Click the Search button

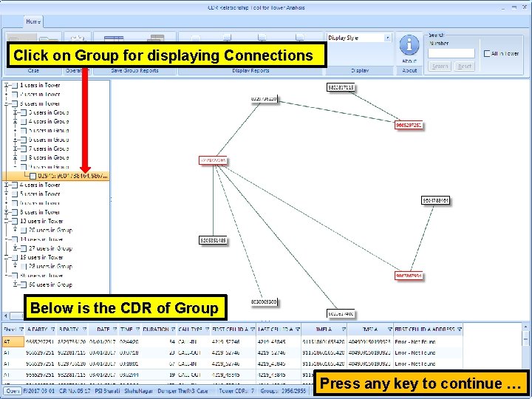(440, 66)
